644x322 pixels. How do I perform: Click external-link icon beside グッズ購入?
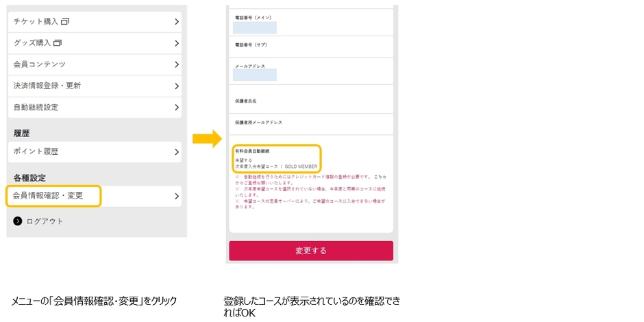pos(57,43)
